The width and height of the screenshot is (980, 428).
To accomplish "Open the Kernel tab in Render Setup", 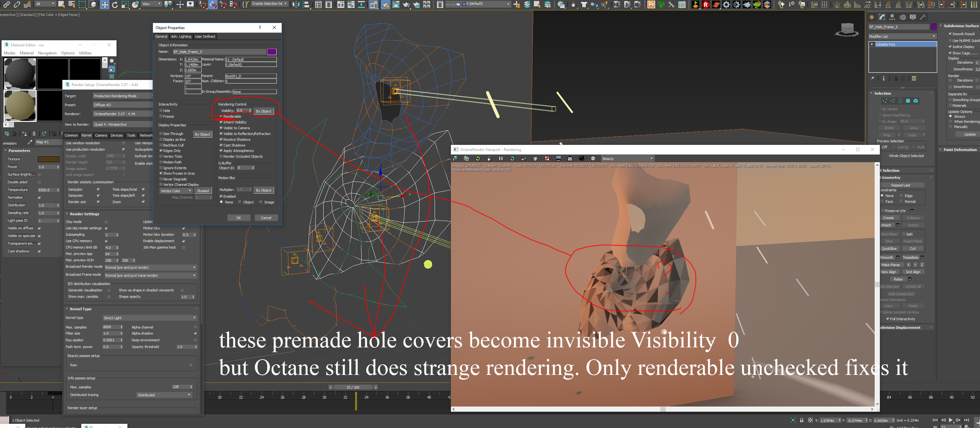I will 86,135.
